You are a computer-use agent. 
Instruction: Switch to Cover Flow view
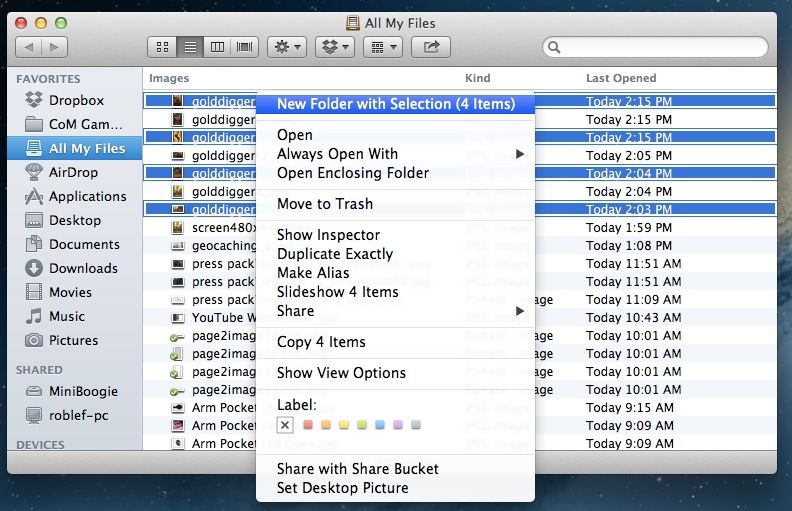[245, 47]
